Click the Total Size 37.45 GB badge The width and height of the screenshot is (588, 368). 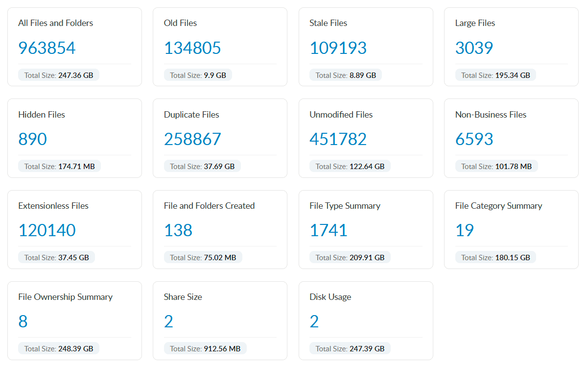tap(57, 257)
